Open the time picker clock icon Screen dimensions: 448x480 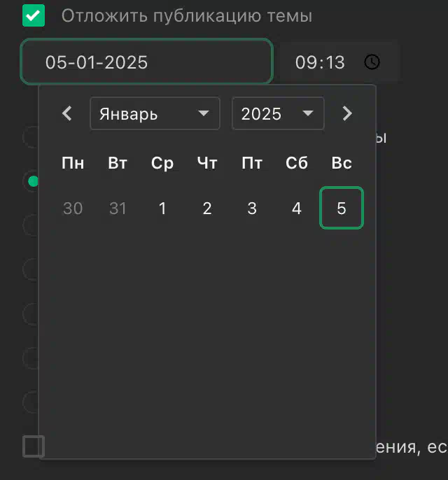coord(372,62)
